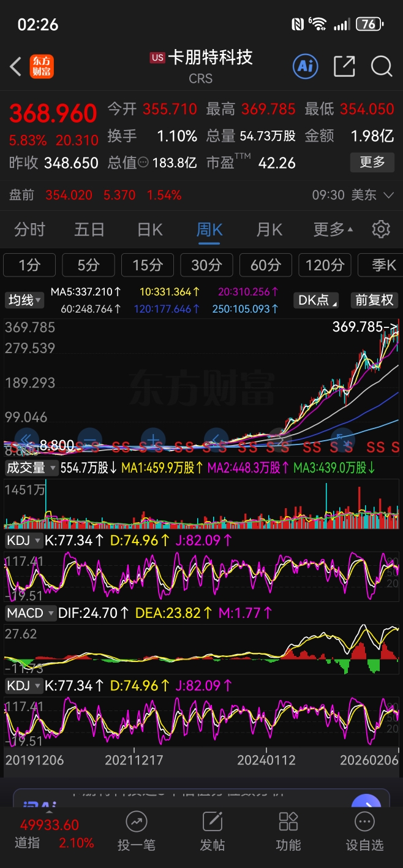The width and height of the screenshot is (403, 868).
Task: Tap the DIF:24.70 value
Action: (x=93, y=613)
